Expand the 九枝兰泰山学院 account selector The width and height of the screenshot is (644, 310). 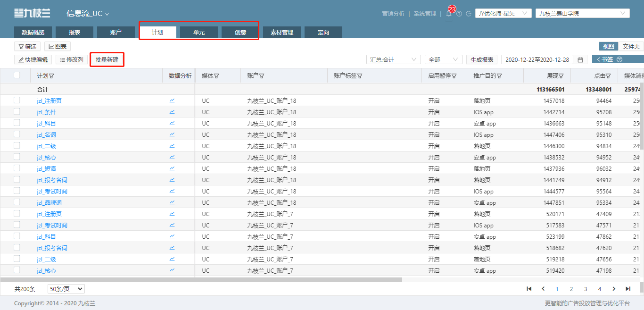583,14
